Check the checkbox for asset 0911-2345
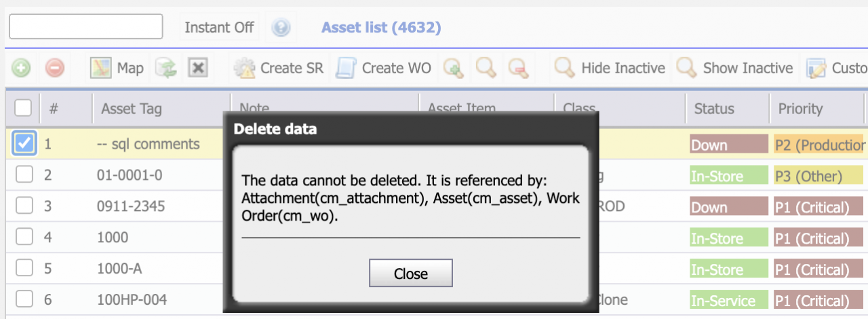This screenshot has width=868, height=319. click(x=24, y=206)
